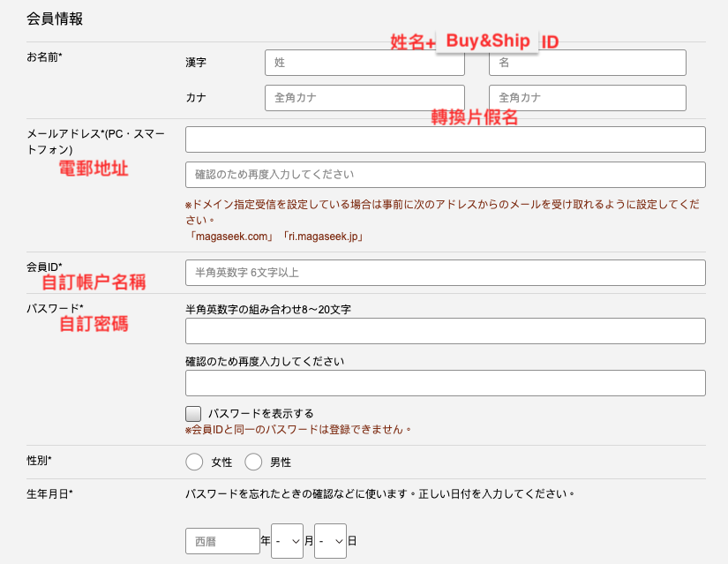Click the カナ row label
This screenshot has width=728, height=564.
click(196, 98)
